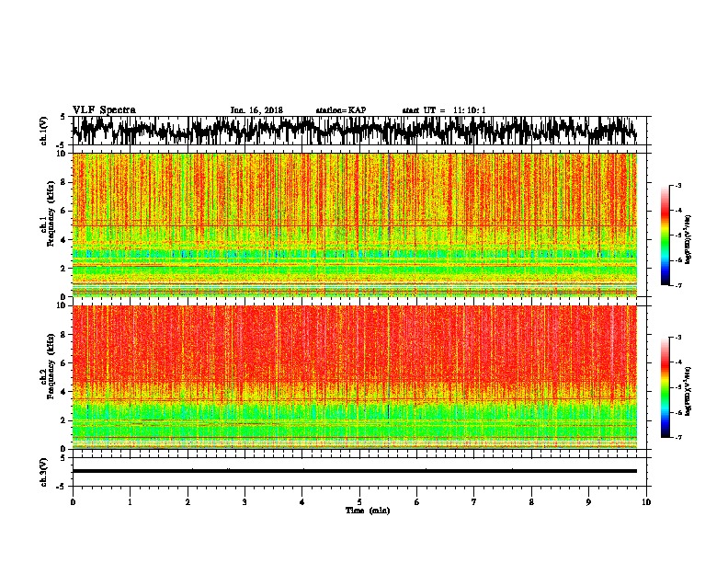This screenshot has height=563, width=728.
Task: Click the "Time (min)" axis label
Action: 368,511
